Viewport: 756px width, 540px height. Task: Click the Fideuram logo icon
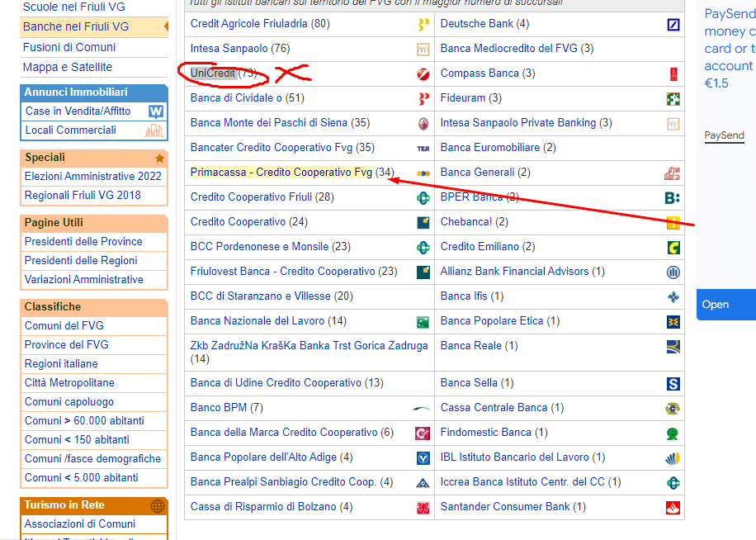(673, 99)
